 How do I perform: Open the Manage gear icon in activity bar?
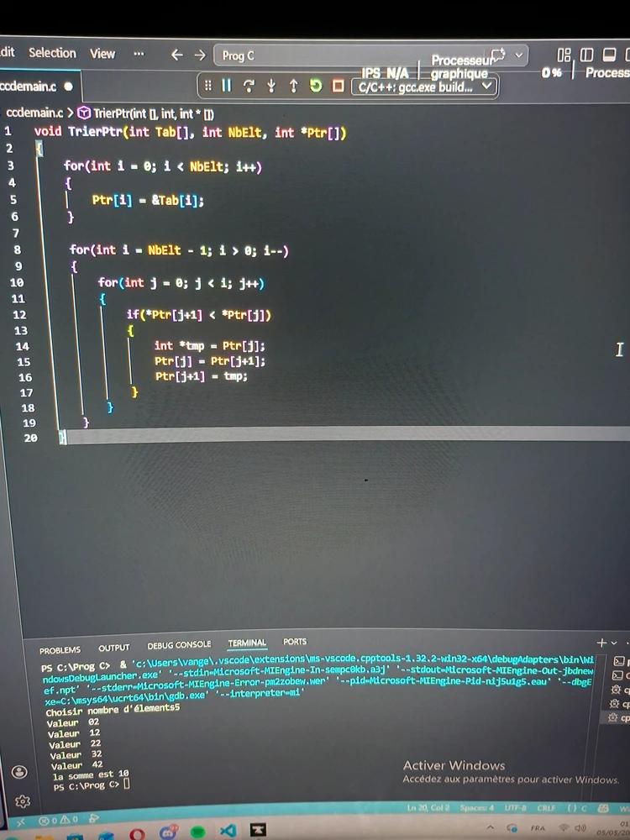coord(23,801)
